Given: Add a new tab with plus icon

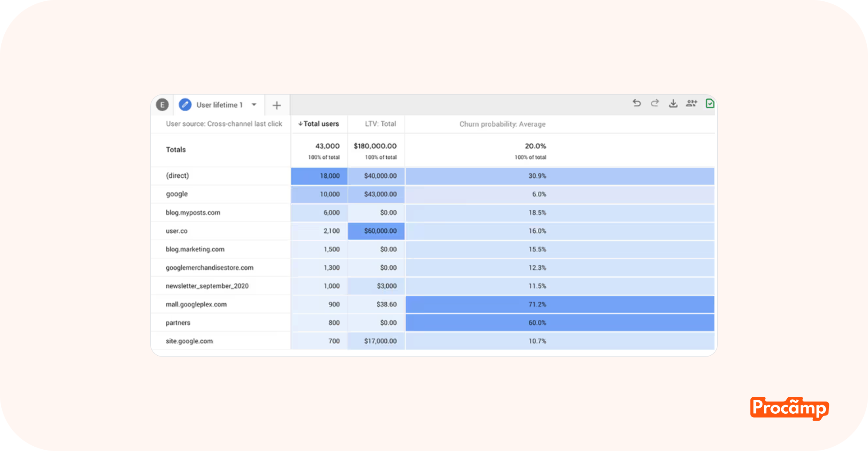Looking at the screenshot, I should click(276, 105).
